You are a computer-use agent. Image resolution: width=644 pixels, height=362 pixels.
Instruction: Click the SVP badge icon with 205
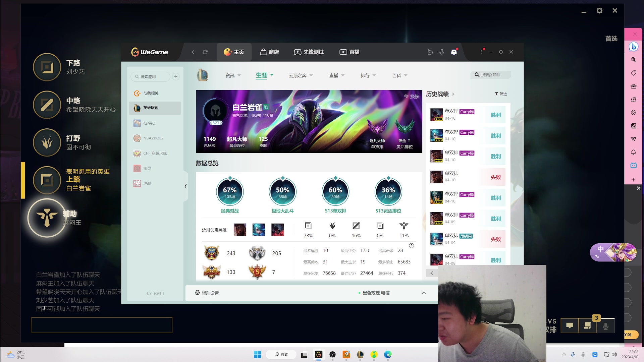point(257,253)
